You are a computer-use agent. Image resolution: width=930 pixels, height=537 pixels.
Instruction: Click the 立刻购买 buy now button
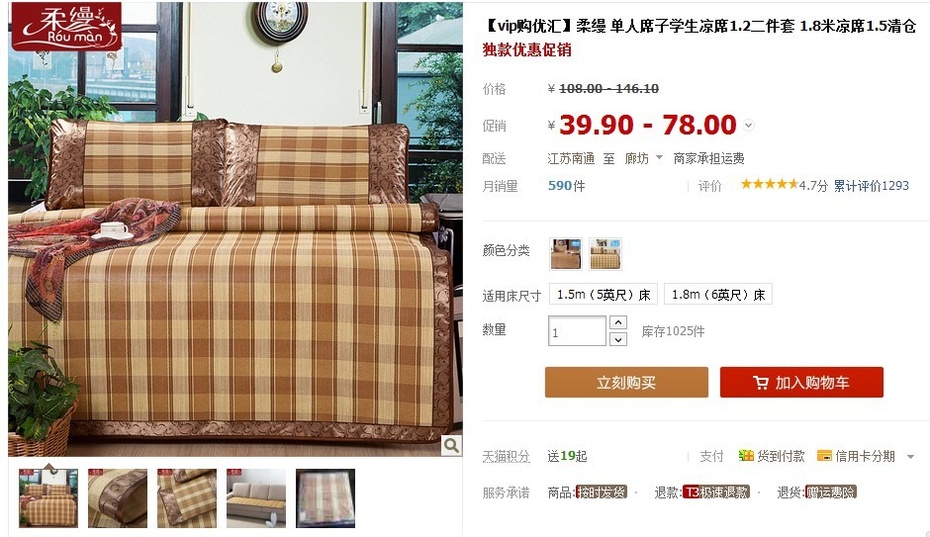pyautogui.click(x=626, y=382)
